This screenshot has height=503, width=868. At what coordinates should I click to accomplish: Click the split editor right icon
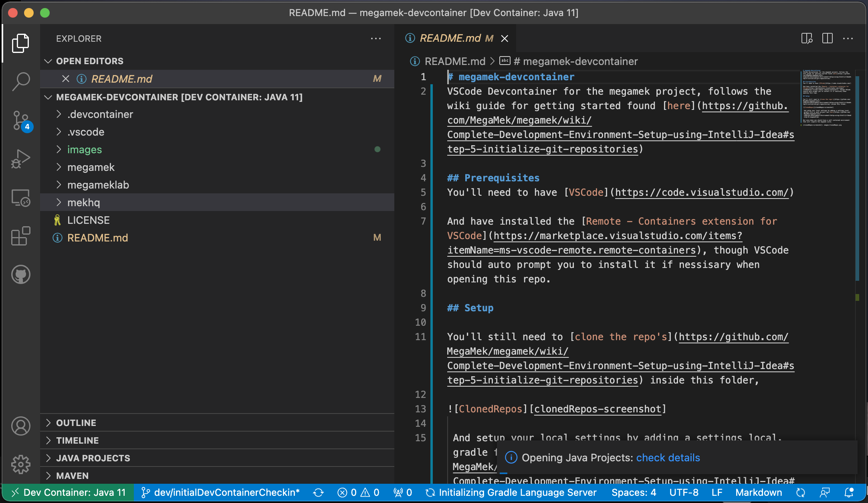coord(827,39)
